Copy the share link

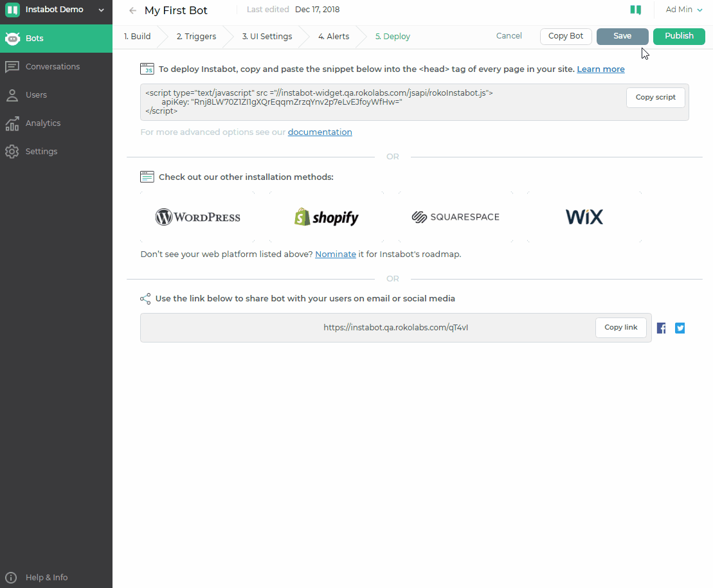coord(621,328)
